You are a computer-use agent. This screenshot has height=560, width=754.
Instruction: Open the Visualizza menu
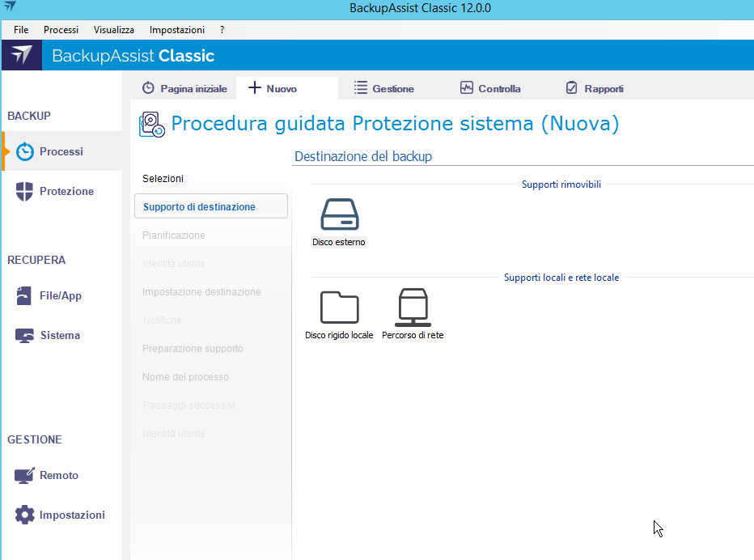(113, 30)
